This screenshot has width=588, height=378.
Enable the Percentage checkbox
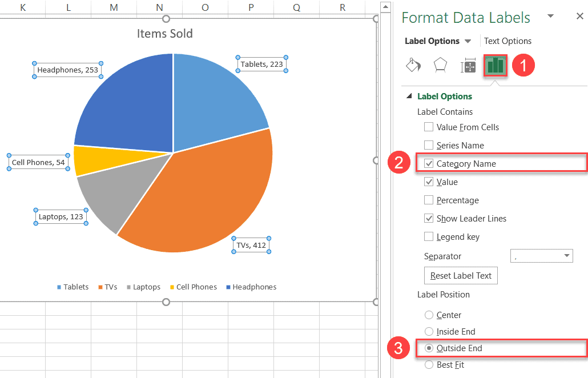(x=428, y=200)
